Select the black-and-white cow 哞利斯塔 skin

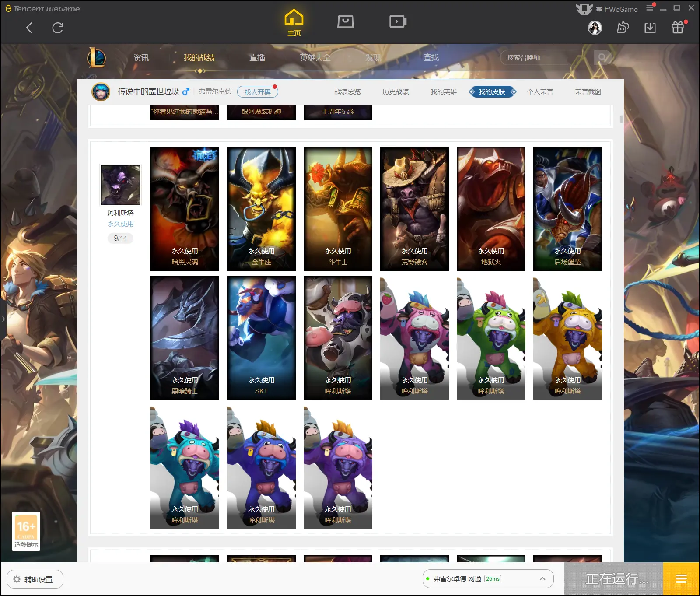pos(338,338)
